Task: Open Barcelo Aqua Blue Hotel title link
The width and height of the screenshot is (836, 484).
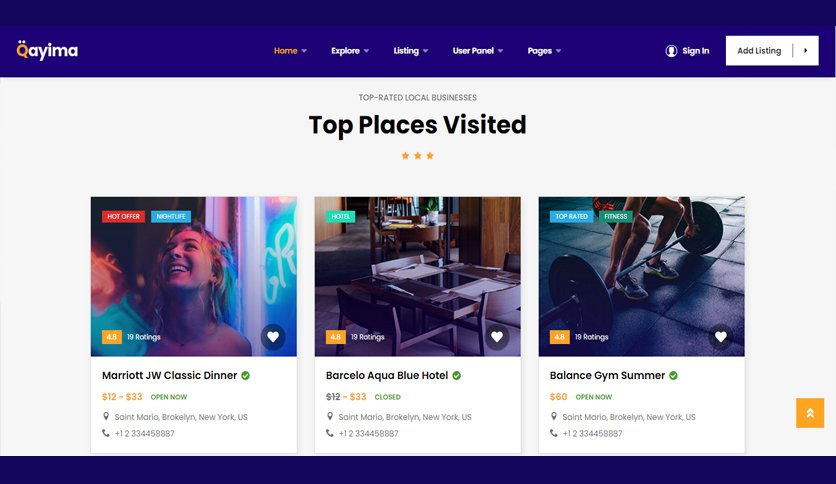Action: [x=387, y=375]
